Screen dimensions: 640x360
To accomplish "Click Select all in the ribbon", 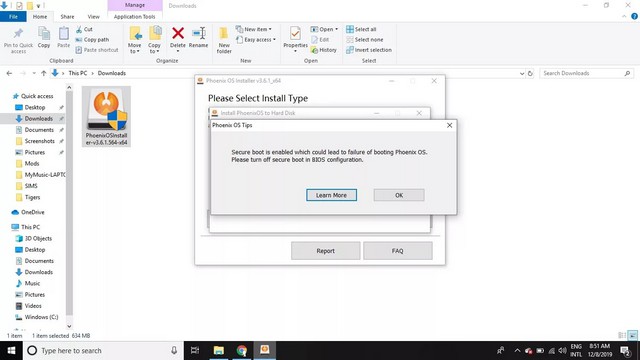I will [x=361, y=29].
